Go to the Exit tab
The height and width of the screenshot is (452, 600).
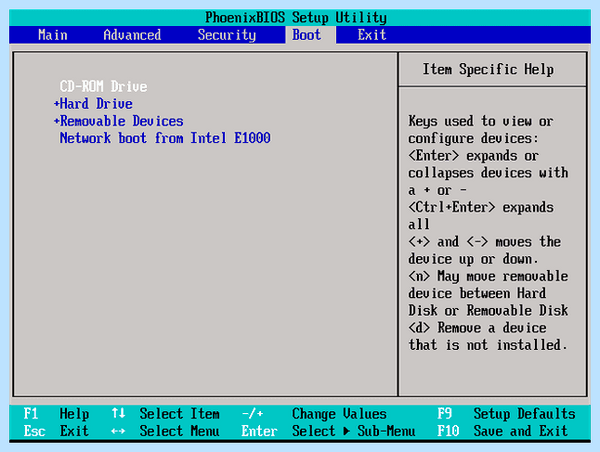[372, 35]
